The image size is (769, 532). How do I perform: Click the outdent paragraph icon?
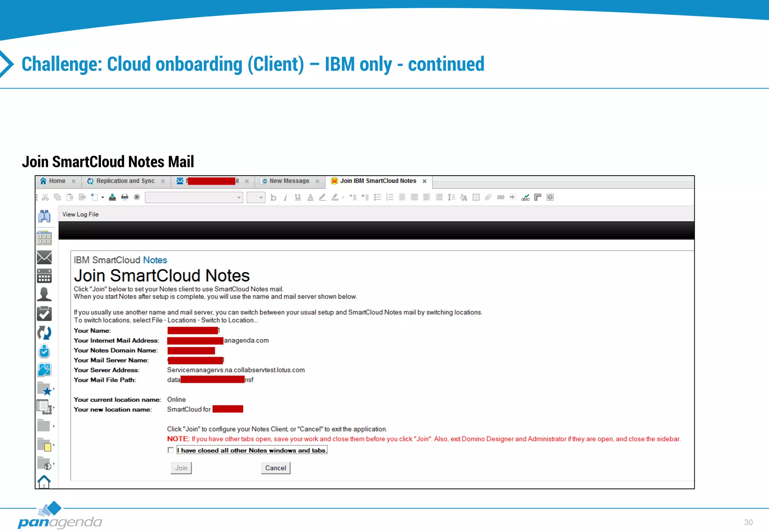click(x=365, y=197)
